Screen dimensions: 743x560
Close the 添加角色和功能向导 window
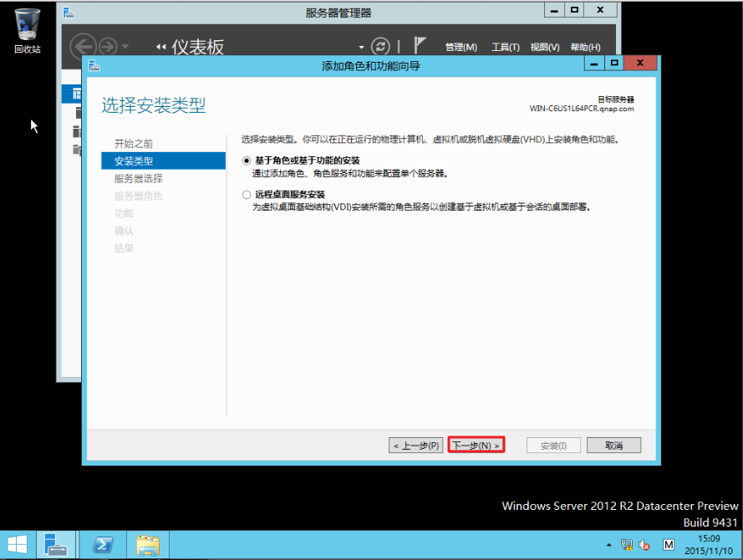[x=640, y=63]
